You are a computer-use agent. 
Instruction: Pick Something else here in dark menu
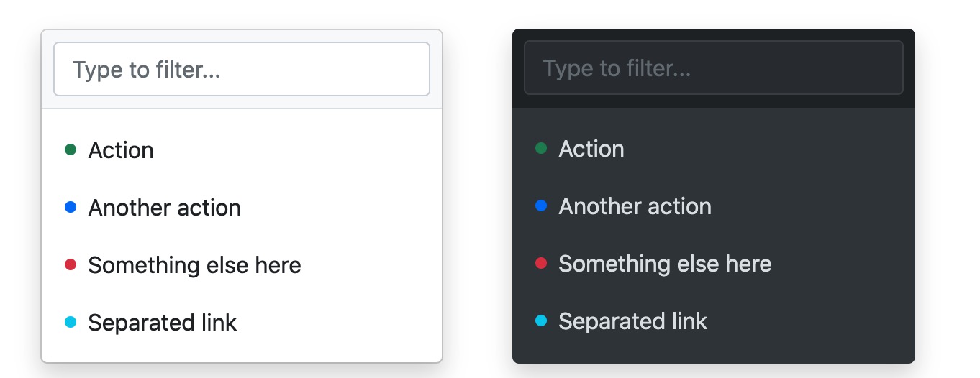pos(665,264)
